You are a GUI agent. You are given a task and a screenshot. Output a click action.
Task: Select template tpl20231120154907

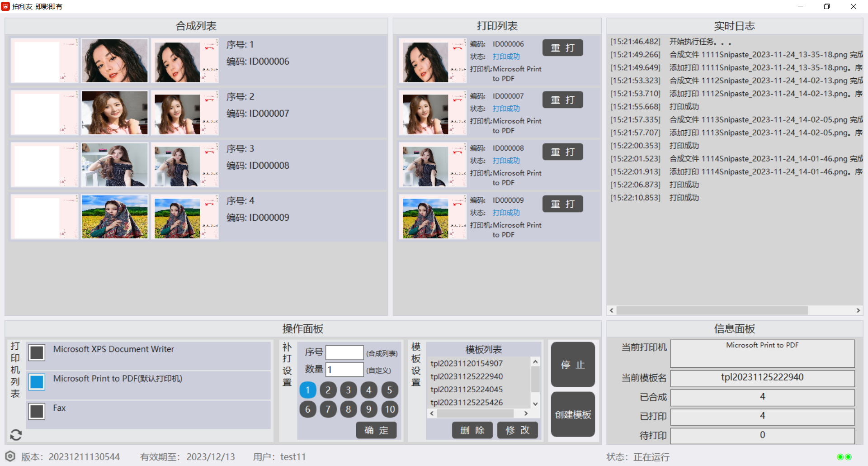467,363
